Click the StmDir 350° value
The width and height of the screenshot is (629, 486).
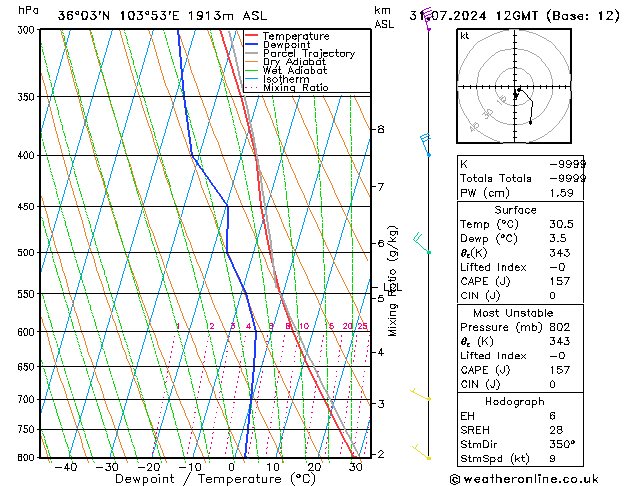click(x=562, y=444)
